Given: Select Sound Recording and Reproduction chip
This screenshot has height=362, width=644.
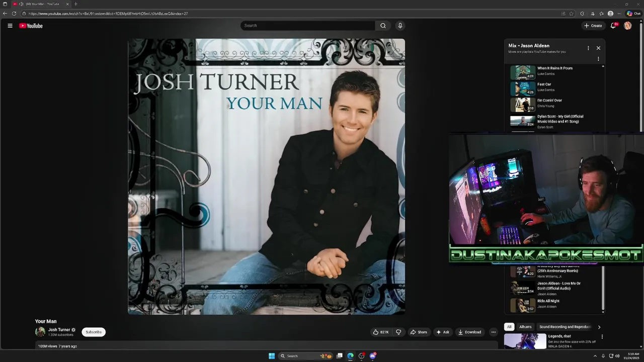Looking at the screenshot, I should tap(565, 327).
